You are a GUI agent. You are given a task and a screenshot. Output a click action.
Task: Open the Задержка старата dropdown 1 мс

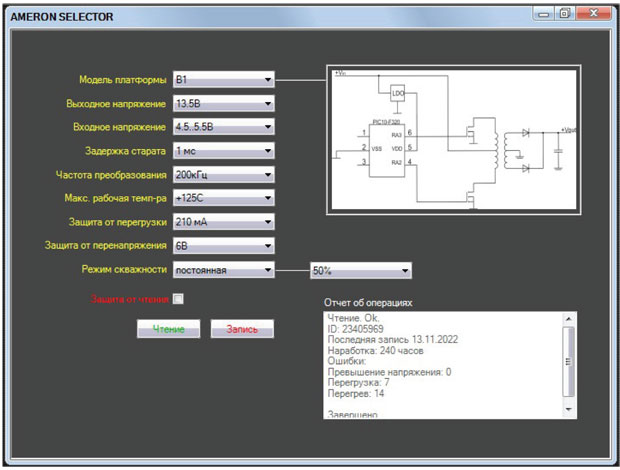click(x=223, y=151)
